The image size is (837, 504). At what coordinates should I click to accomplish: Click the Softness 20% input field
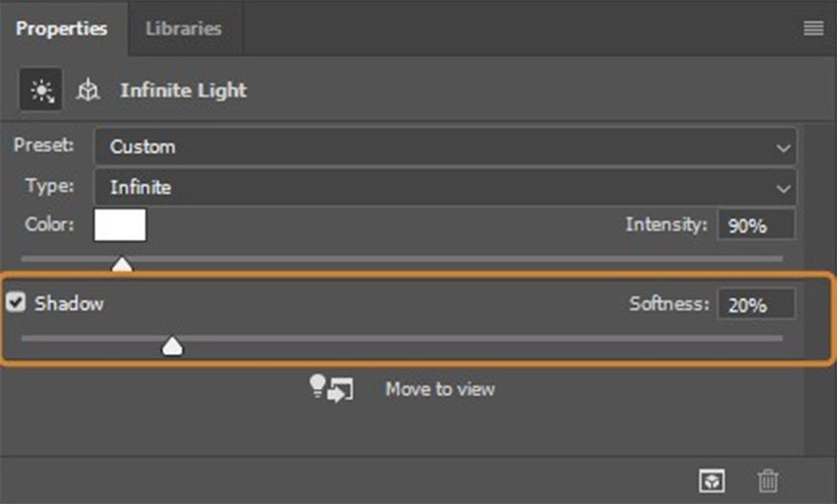756,304
